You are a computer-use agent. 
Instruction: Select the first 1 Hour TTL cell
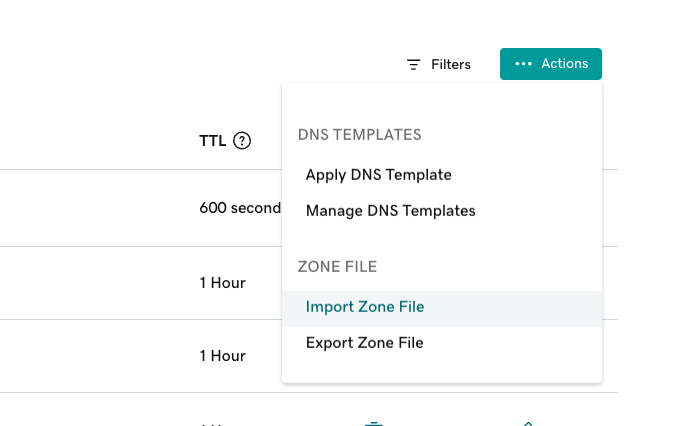click(222, 283)
